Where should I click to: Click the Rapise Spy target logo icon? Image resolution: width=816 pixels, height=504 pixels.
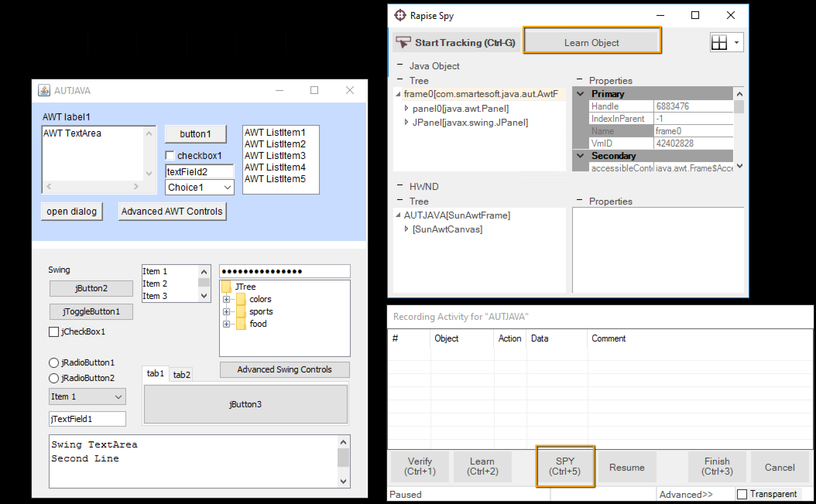[400, 15]
